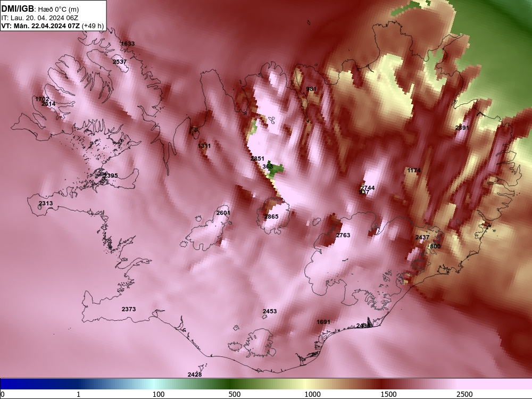The width and height of the screenshot is (532, 399).
Task: Click the map value 981
Action: [311, 89]
